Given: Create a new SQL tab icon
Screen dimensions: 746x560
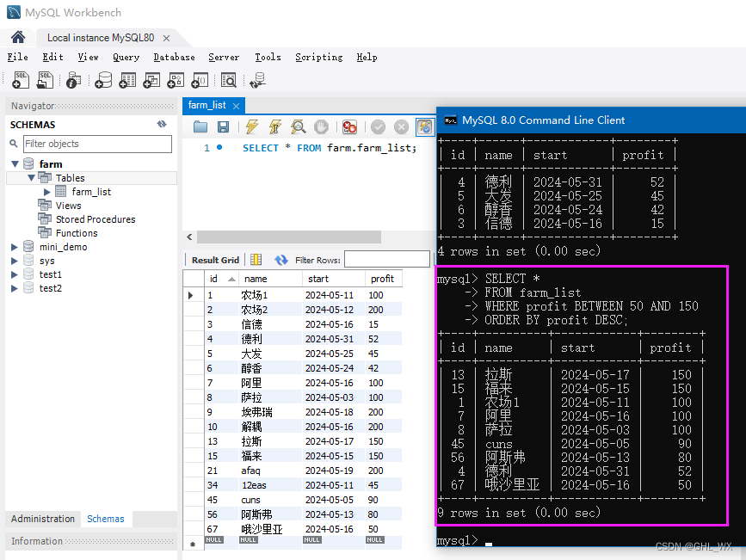Looking at the screenshot, I should (x=21, y=80).
